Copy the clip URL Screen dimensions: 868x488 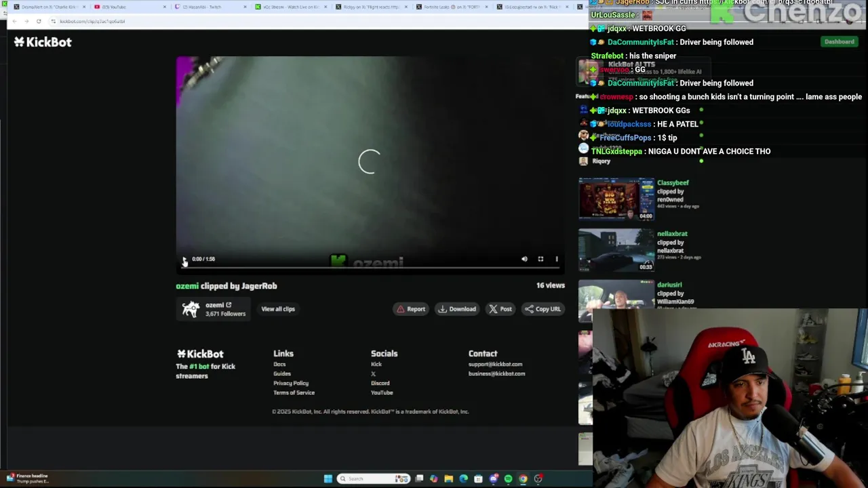tap(542, 309)
